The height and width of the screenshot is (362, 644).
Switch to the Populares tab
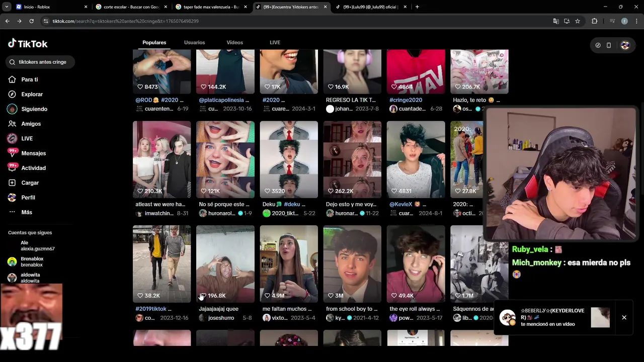pyautogui.click(x=154, y=43)
